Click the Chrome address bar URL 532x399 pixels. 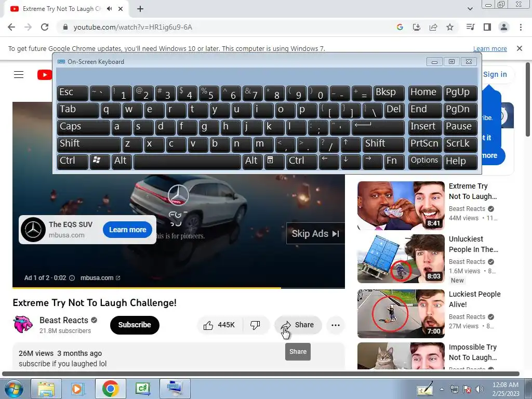point(132,27)
